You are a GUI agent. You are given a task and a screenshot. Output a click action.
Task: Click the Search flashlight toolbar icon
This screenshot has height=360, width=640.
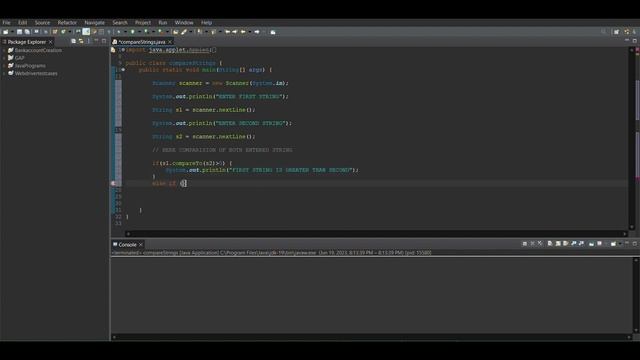(184, 32)
